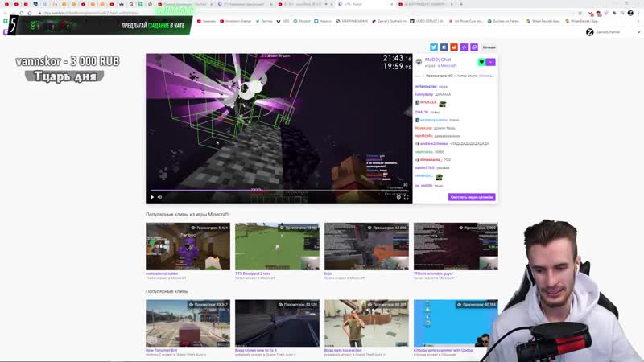Bookmark this page with the star icon
The height and width of the screenshot is (362, 644).
(580, 13)
